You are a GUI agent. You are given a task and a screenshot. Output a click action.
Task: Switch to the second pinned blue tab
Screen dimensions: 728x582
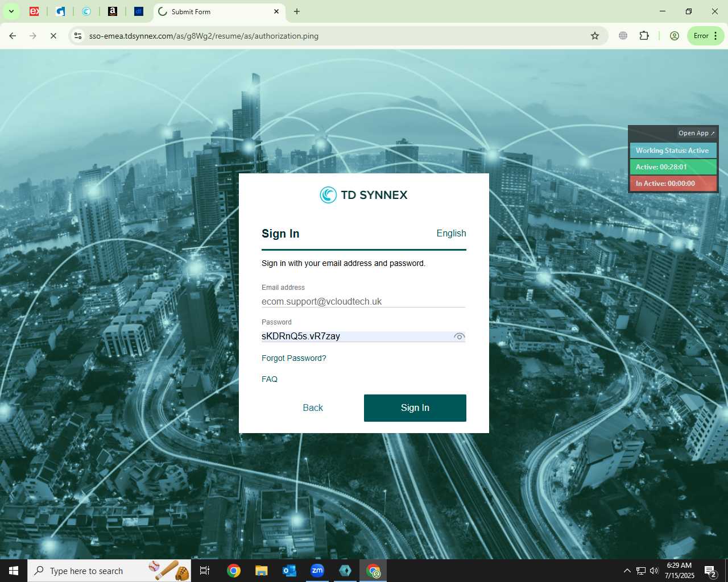(x=60, y=11)
